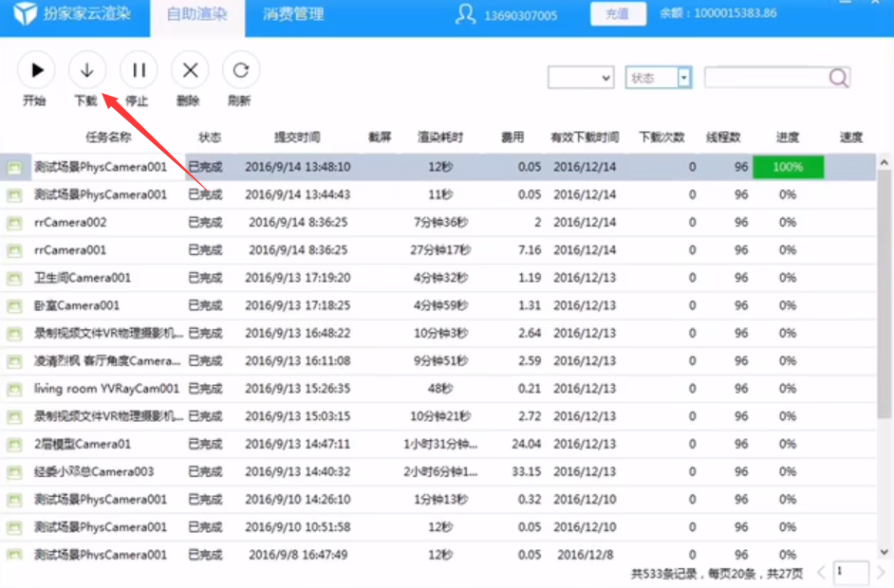Click the 100% green progress bar
Image resolution: width=894 pixels, height=588 pixels.
coord(788,166)
